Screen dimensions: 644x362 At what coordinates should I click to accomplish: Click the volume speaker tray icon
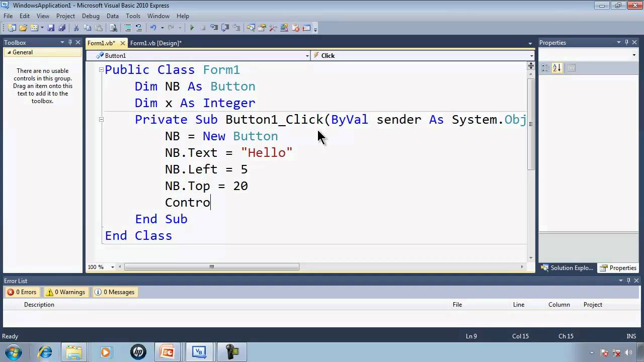pos(628,353)
